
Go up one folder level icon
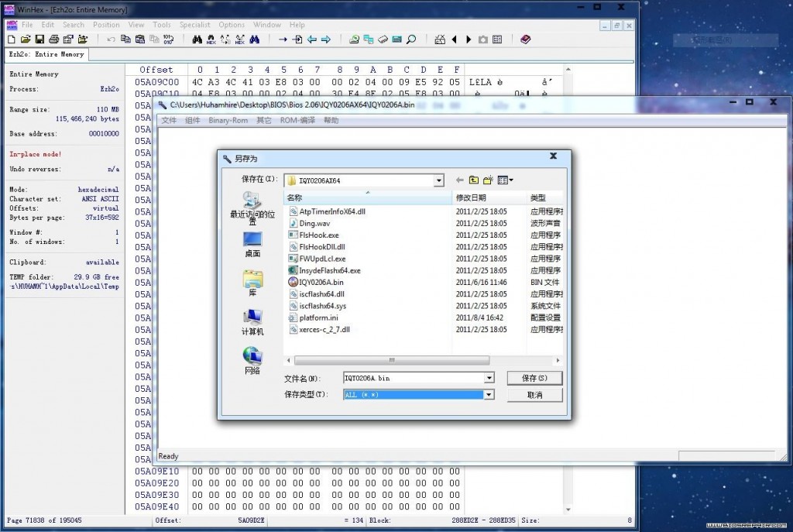pyautogui.click(x=473, y=180)
